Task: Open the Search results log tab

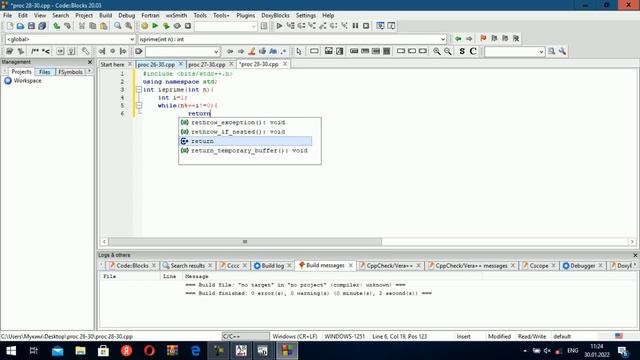Action: coord(187,265)
